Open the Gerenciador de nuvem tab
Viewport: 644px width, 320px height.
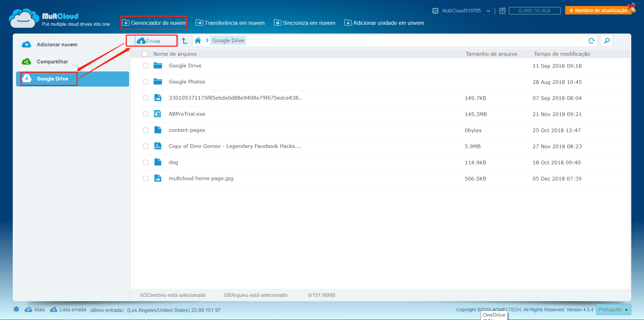154,23
